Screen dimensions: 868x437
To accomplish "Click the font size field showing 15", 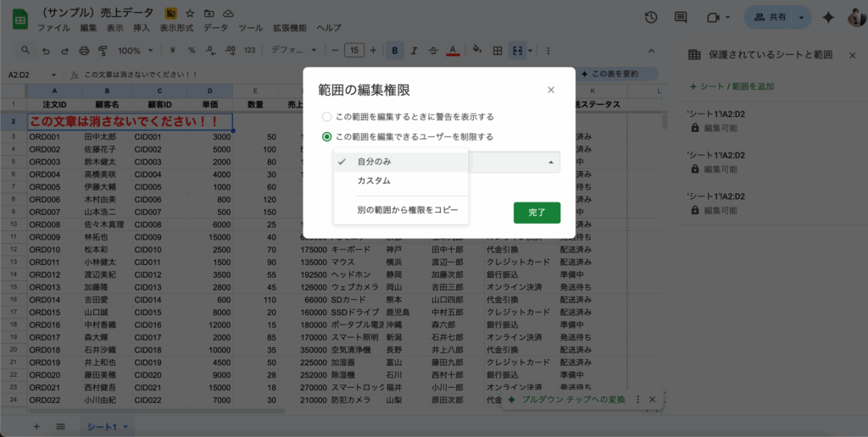I will point(354,50).
